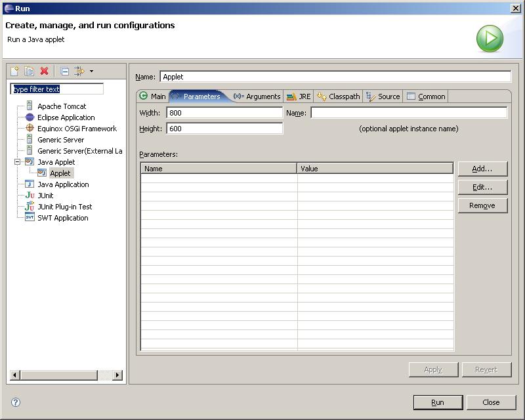
Task: Click the Duplicate configuration icon
Action: 30,71
